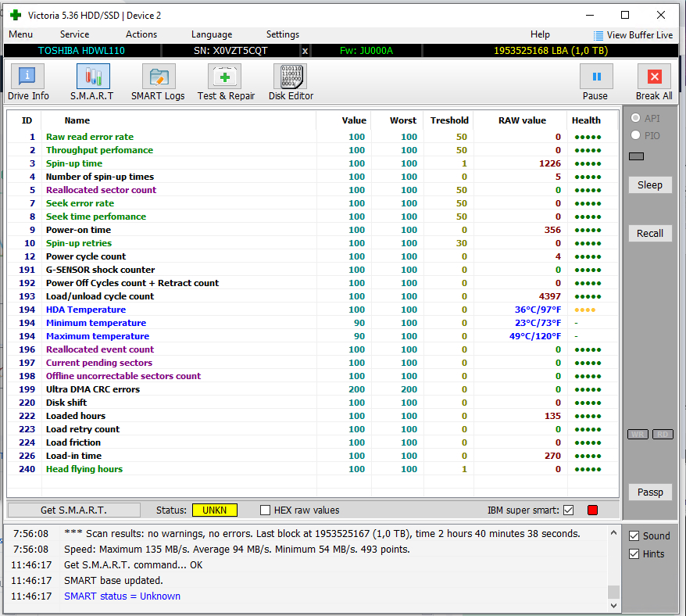Select the Head flying hours row
The image size is (686, 616).
pyautogui.click(x=313, y=469)
